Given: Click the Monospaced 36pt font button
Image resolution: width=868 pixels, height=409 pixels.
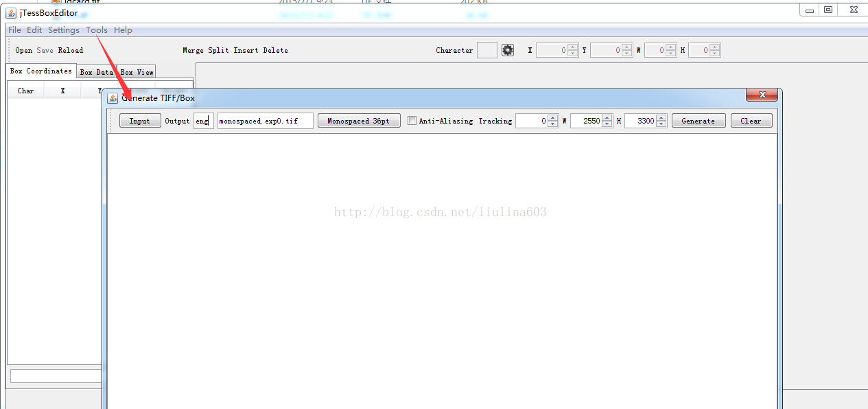Looking at the screenshot, I should click(x=359, y=121).
